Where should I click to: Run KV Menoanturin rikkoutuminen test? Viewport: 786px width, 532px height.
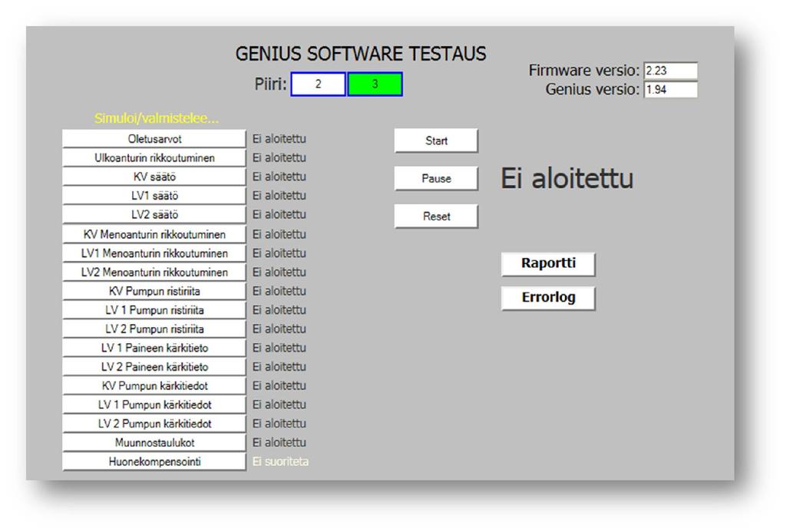(x=154, y=235)
